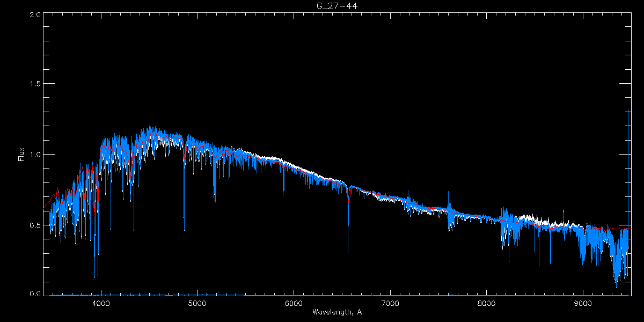This screenshot has width=644, height=322.
Task: Click the 0.5 y-axis tick label
Action: [35, 225]
